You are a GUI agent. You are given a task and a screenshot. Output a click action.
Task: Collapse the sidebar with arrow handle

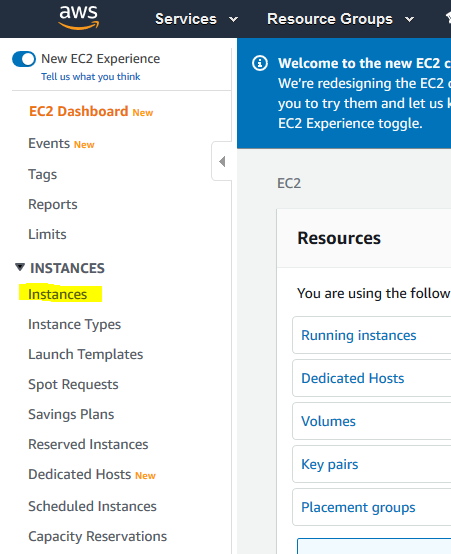pos(222,161)
